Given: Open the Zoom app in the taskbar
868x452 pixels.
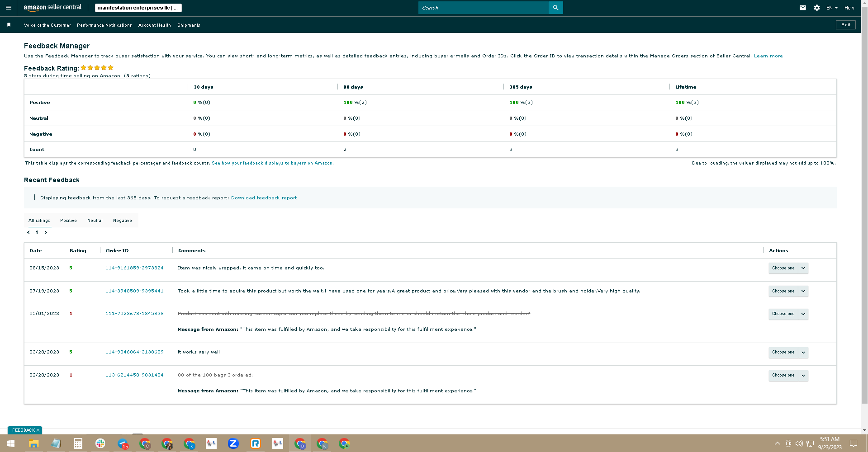Looking at the screenshot, I should [233, 443].
